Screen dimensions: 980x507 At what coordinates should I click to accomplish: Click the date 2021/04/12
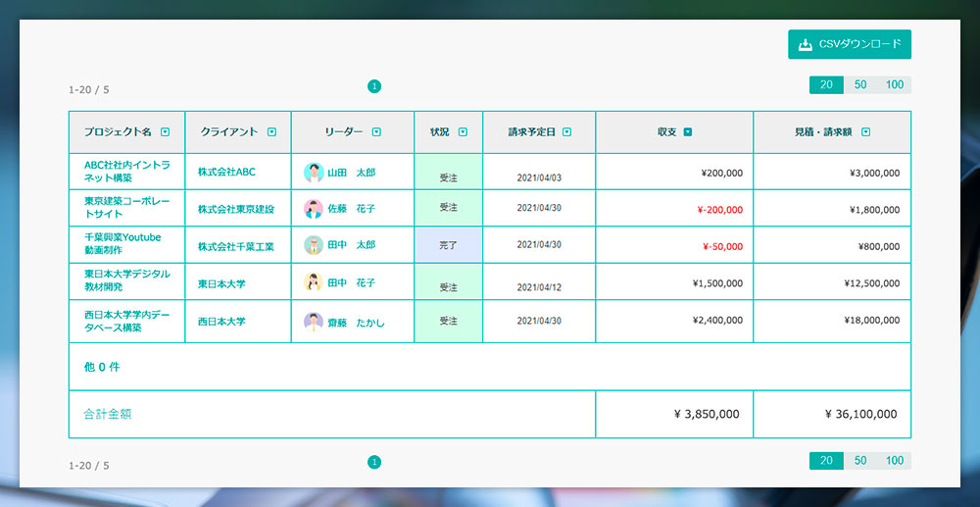539,287
